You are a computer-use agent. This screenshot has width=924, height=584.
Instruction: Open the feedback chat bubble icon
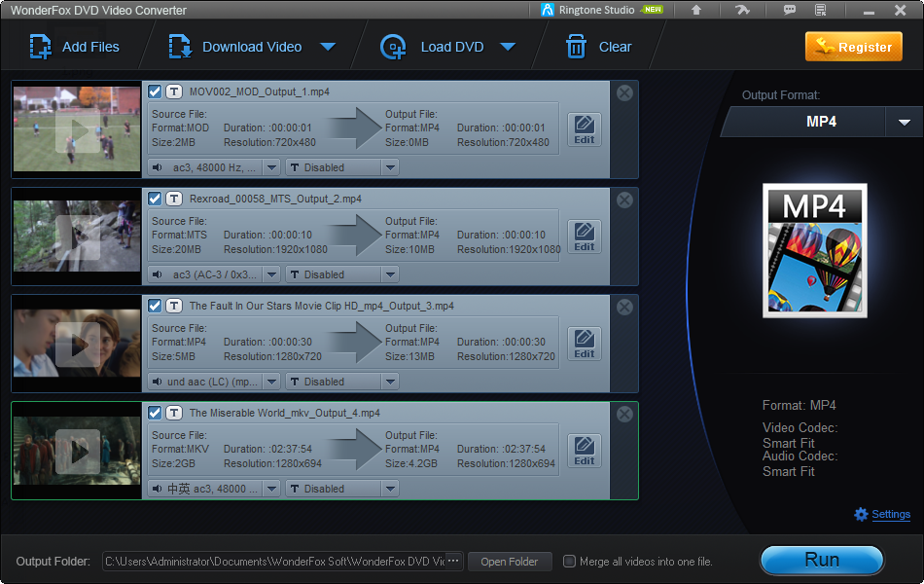pyautogui.click(x=790, y=10)
